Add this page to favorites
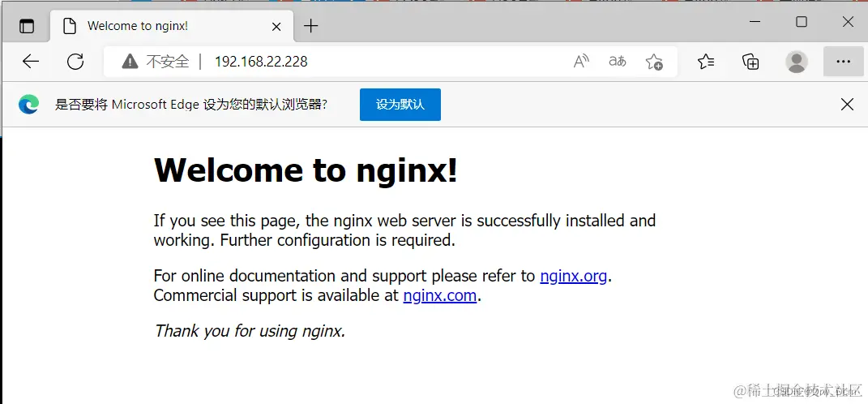Image resolution: width=868 pixels, height=404 pixels. pyautogui.click(x=654, y=61)
